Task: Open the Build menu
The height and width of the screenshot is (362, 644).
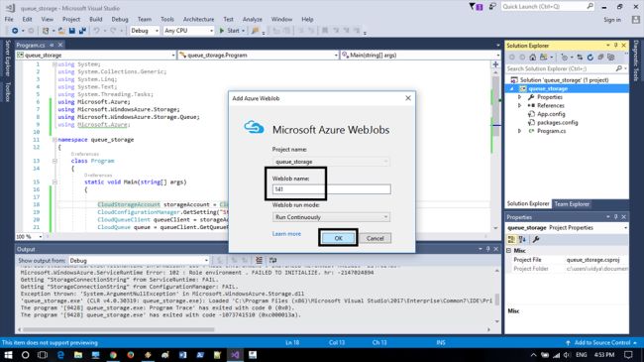Action: tap(96, 19)
